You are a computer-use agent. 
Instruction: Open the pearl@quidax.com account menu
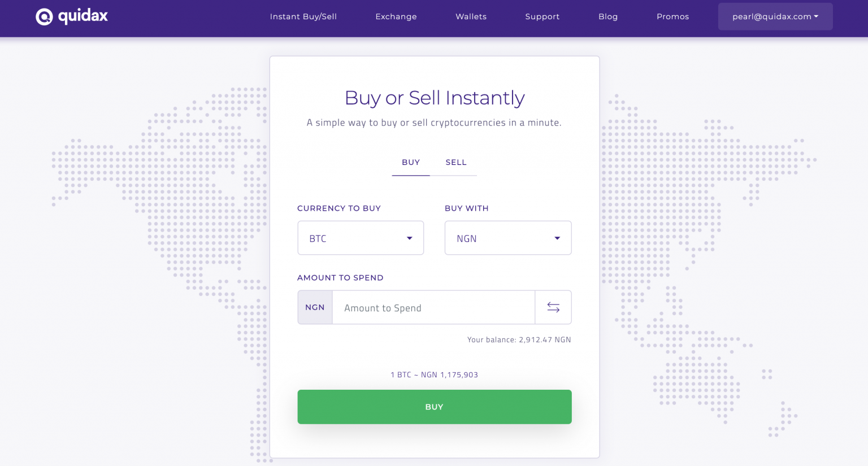point(775,16)
